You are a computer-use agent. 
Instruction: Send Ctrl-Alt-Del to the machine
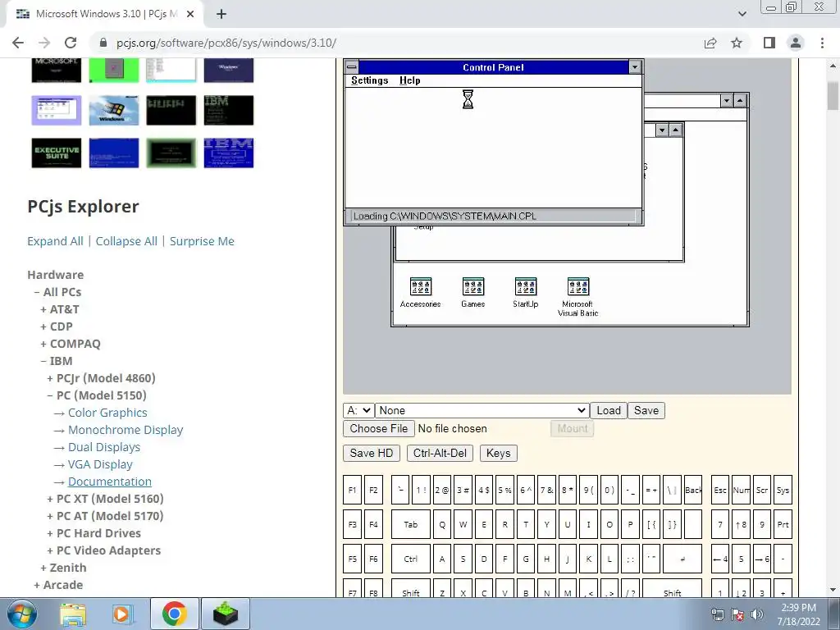click(440, 453)
